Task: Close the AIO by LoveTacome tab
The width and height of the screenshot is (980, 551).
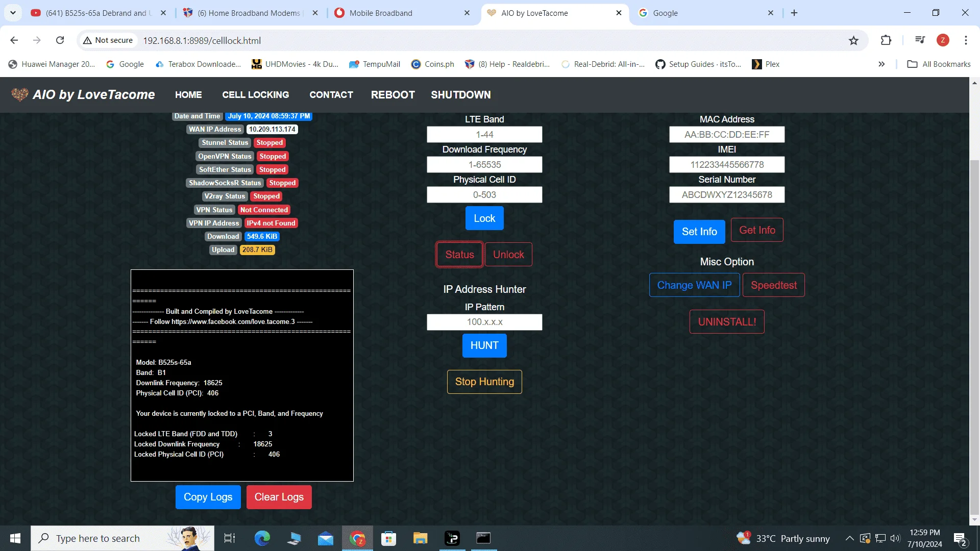Action: 619,13
